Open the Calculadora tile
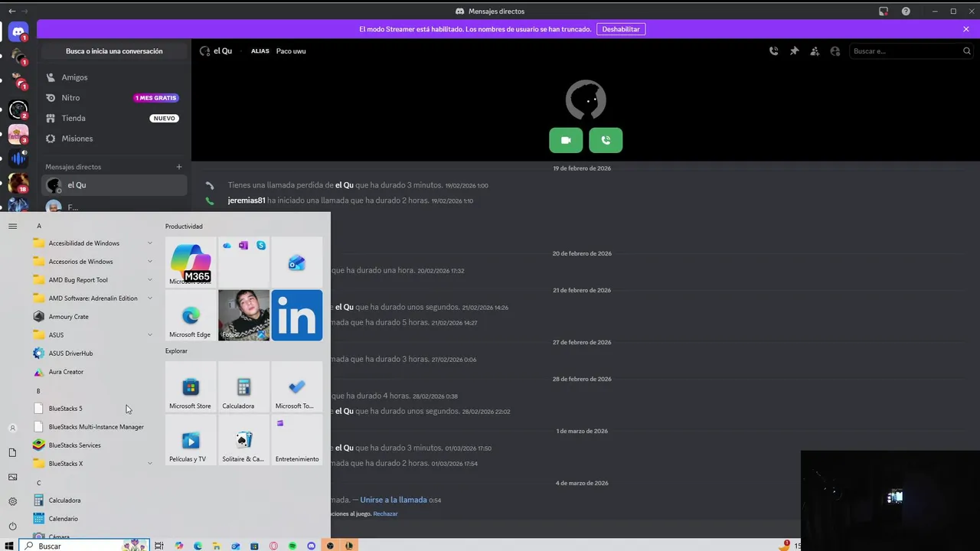980x551 pixels. (243, 387)
